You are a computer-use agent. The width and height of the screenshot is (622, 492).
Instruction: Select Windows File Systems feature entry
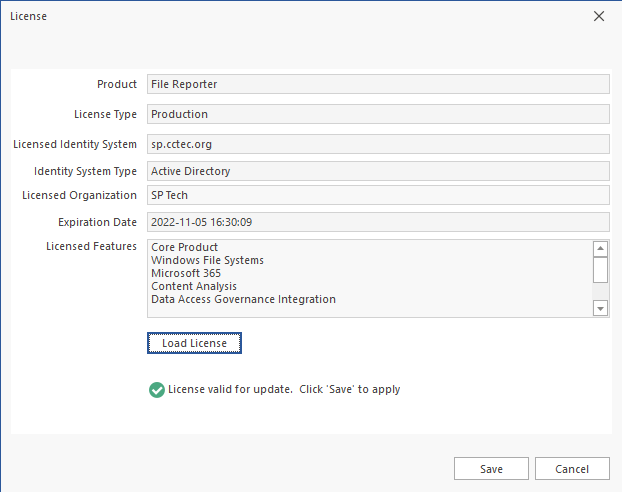tap(207, 260)
